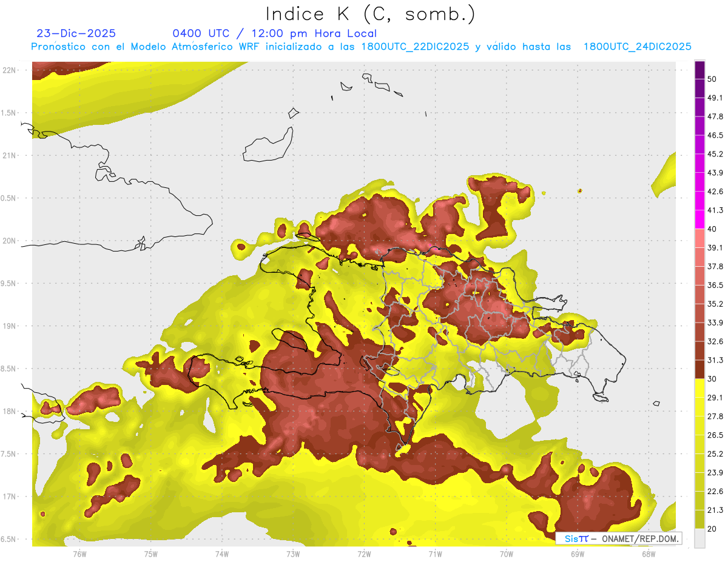Click the legend value '50'
Image resolution: width=728 pixels, height=562 pixels.
[712, 79]
